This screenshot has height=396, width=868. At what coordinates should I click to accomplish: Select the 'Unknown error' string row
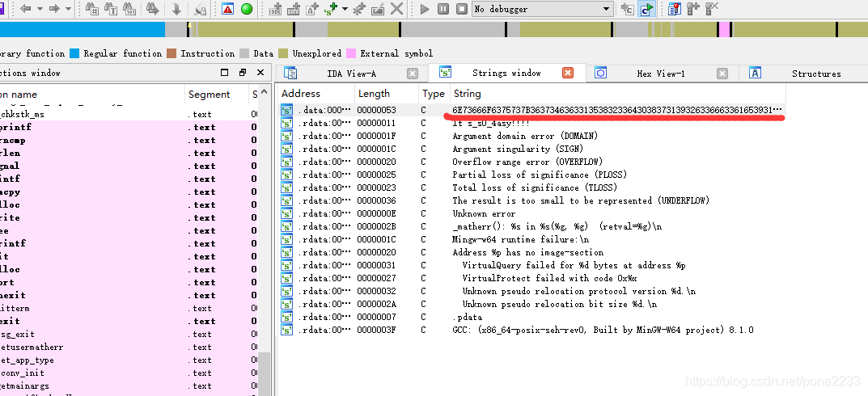[x=484, y=213]
